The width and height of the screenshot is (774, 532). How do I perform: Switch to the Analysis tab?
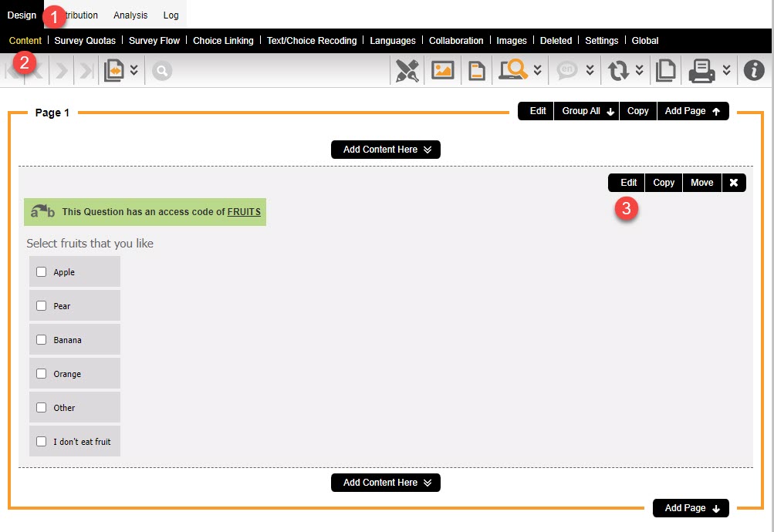pos(130,15)
